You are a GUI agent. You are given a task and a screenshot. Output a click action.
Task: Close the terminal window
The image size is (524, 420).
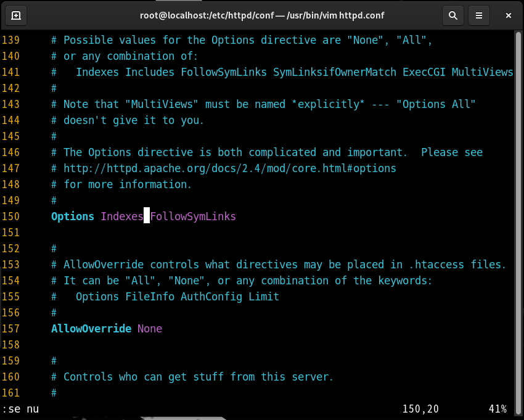509,15
